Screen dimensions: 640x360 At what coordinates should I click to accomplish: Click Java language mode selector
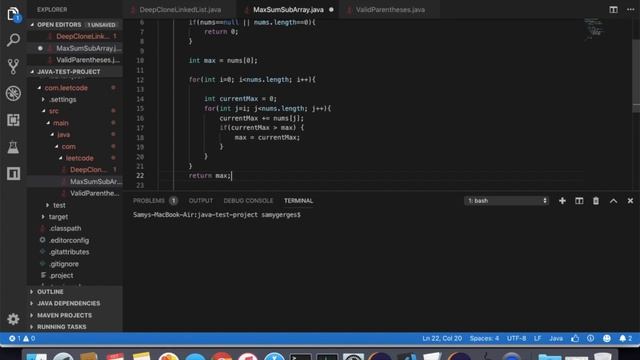[x=556, y=338]
